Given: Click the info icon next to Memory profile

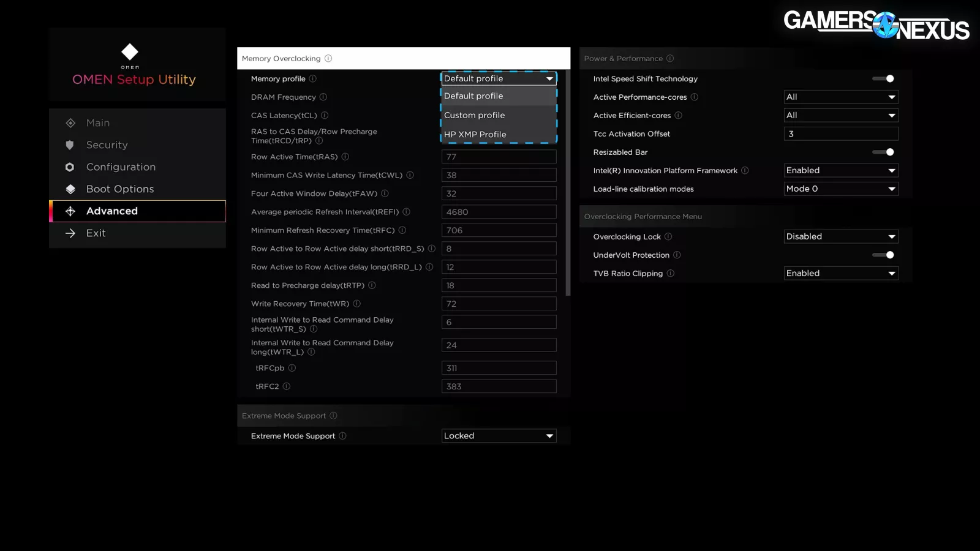Looking at the screenshot, I should point(313,79).
